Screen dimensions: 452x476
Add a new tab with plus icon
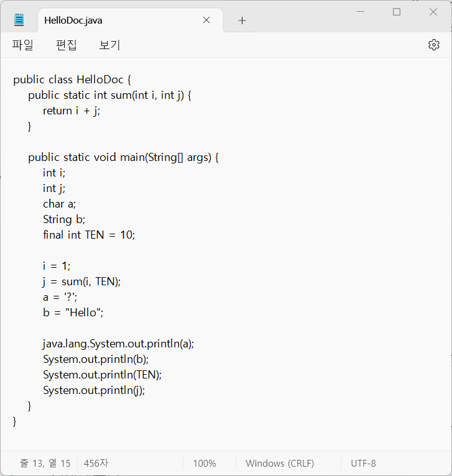point(242,21)
